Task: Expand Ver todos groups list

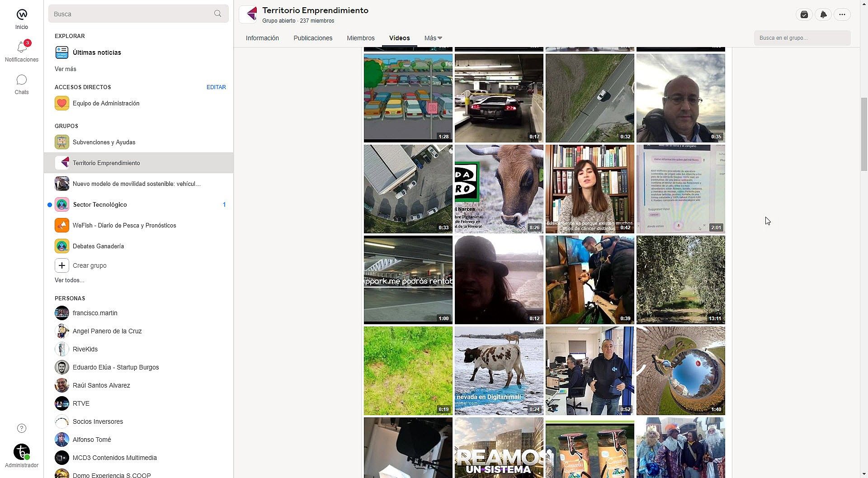Action: point(70,280)
